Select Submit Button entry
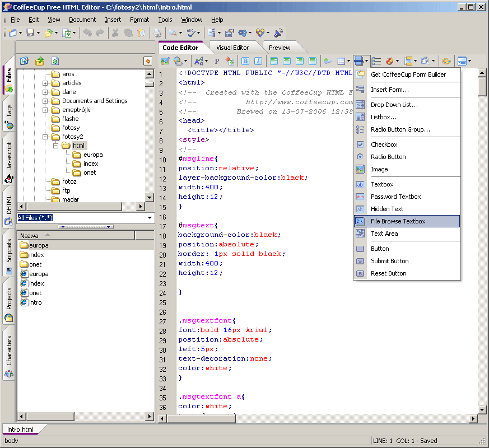This screenshot has height=448, width=489. coord(407,262)
